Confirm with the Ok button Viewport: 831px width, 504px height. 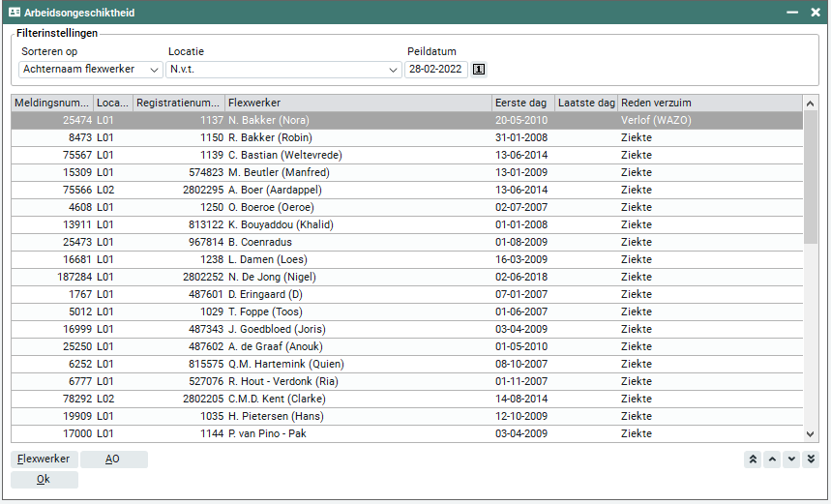tap(45, 479)
